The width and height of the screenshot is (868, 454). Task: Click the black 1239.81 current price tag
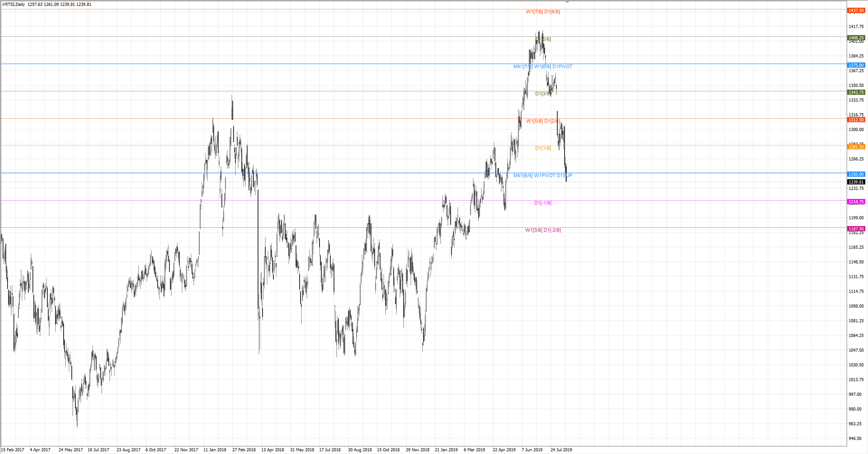tap(856, 182)
